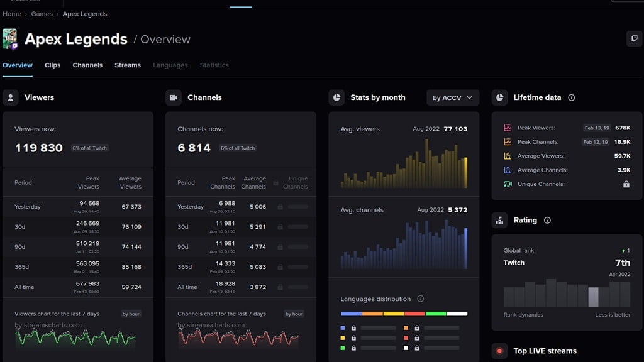Click the Unique Channels lock icon in Lifetime data

pyautogui.click(x=626, y=184)
